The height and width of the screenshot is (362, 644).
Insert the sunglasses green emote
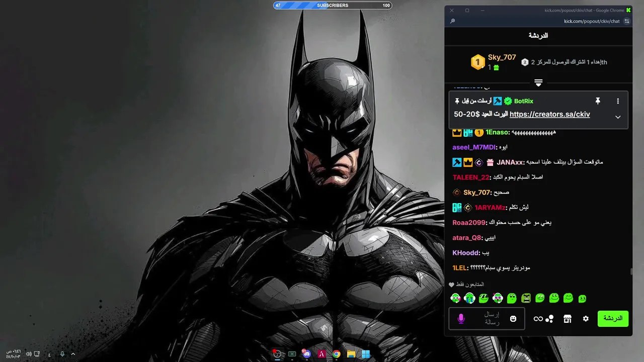(484, 298)
